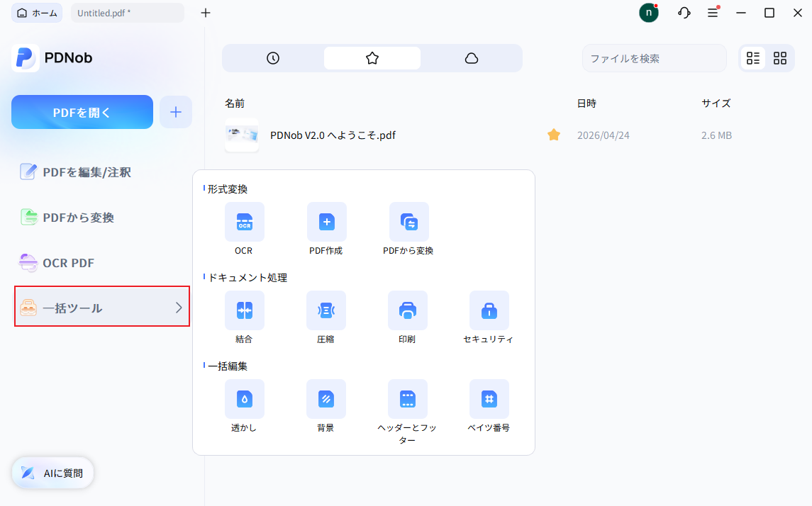The image size is (812, 506).
Task: Select the 結合 merge tool
Action: [x=244, y=310]
